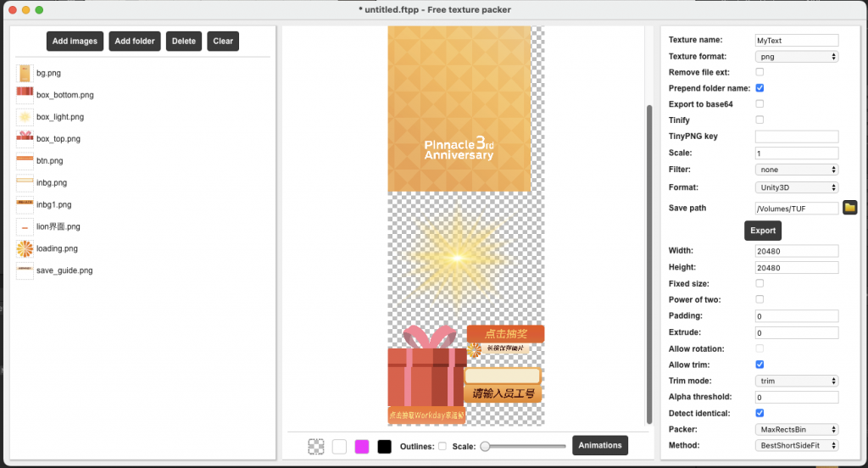Click the loading.png thumbnail icon
Image resolution: width=868 pixels, height=468 pixels.
click(25, 248)
